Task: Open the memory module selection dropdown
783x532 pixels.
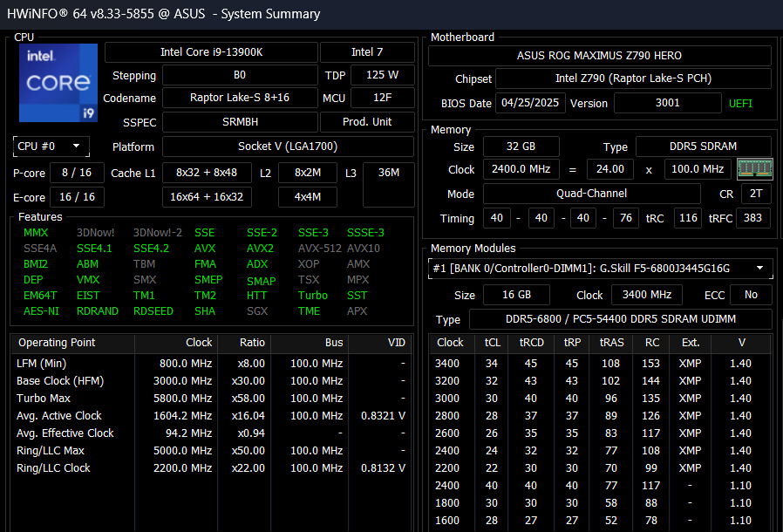Action: pos(600,269)
